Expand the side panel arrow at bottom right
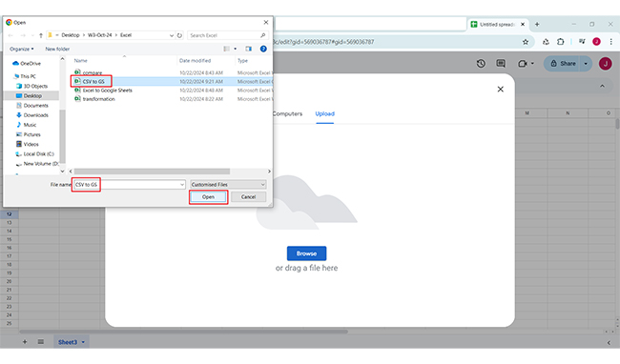Screen dimensions: 620x364 point(609,343)
